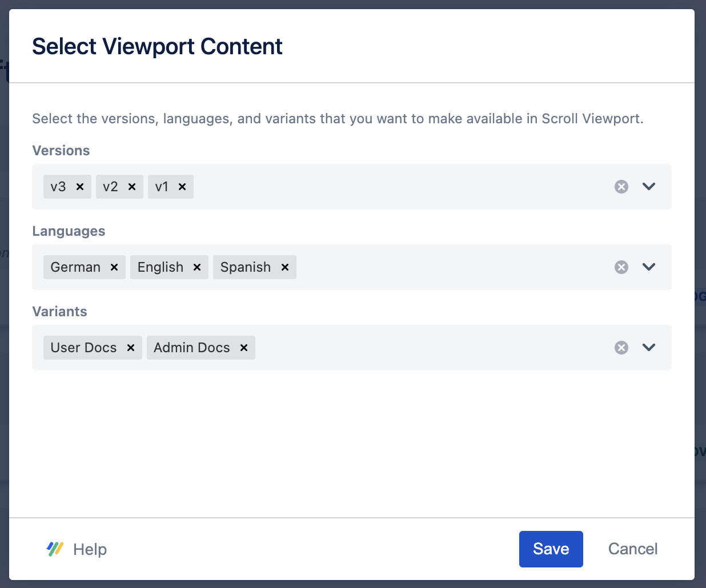Screen dimensions: 706x588
Task: Focus the Variants input field empty area
Action: 428,348
